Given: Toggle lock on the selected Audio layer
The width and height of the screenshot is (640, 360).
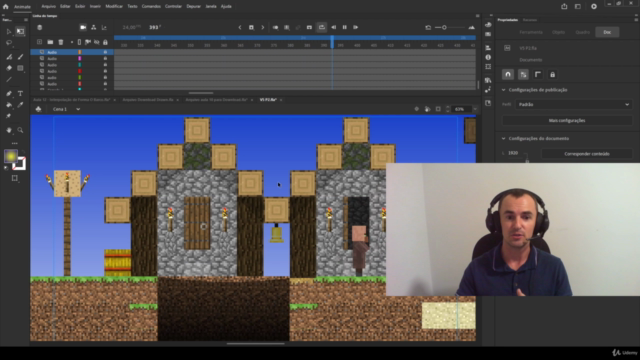Looking at the screenshot, I should [x=105, y=52].
